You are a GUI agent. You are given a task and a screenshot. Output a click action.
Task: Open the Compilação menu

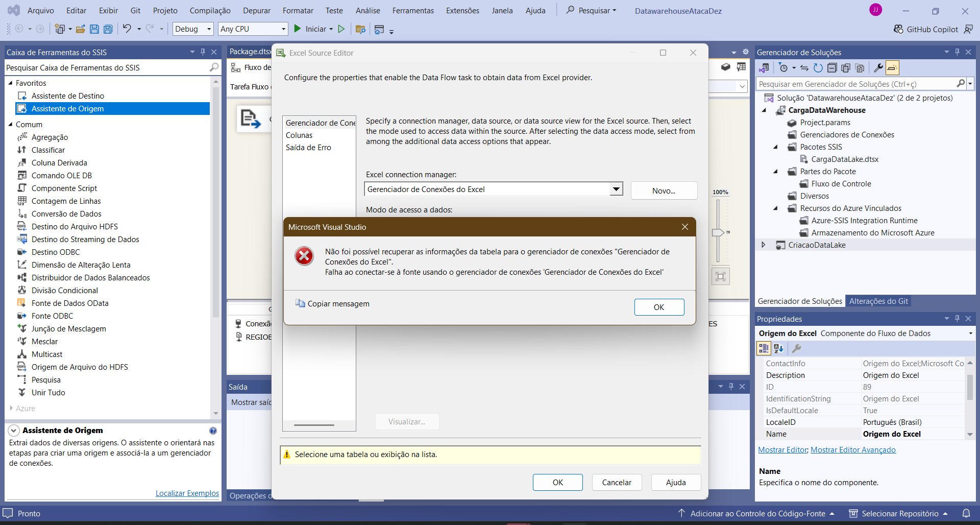pyautogui.click(x=210, y=10)
